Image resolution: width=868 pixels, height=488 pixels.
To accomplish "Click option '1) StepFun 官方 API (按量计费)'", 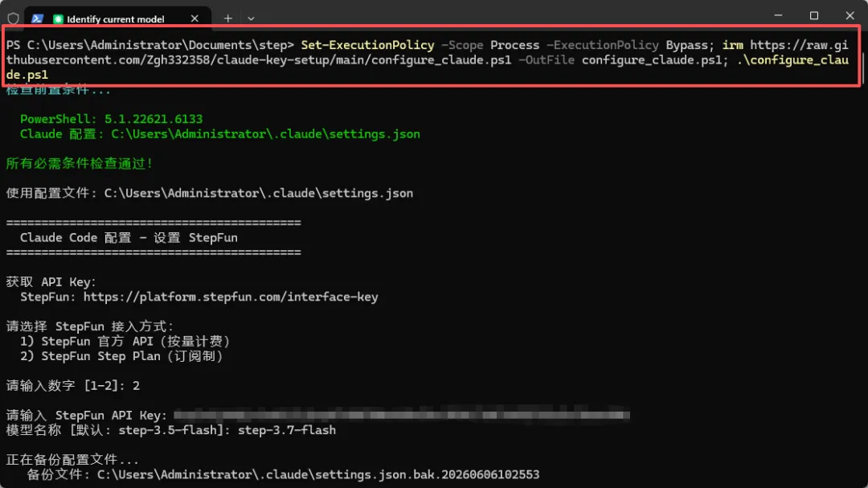I will point(125,341).
